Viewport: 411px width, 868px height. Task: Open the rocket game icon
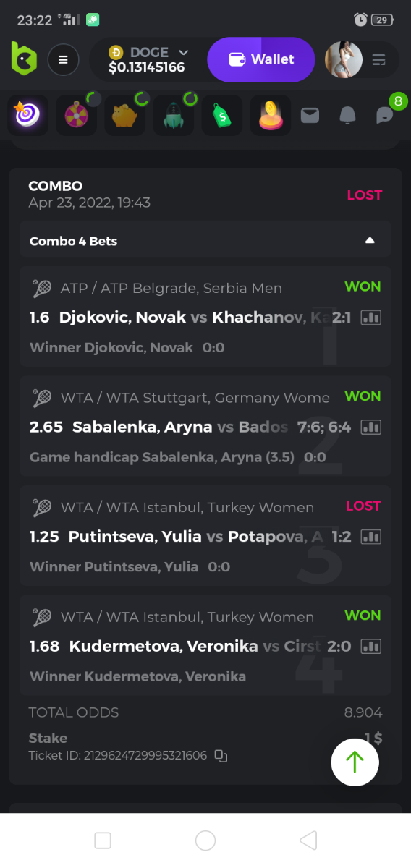tap(173, 115)
